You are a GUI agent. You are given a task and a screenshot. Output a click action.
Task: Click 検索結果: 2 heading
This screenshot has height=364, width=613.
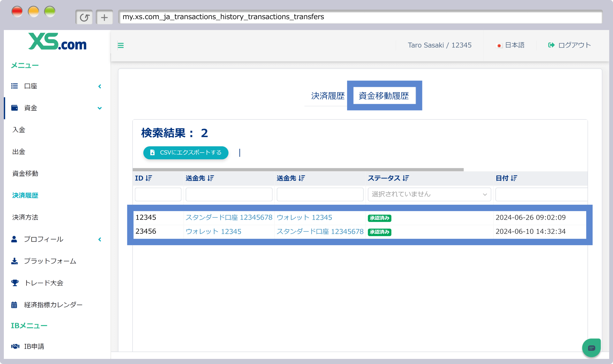[x=175, y=133]
